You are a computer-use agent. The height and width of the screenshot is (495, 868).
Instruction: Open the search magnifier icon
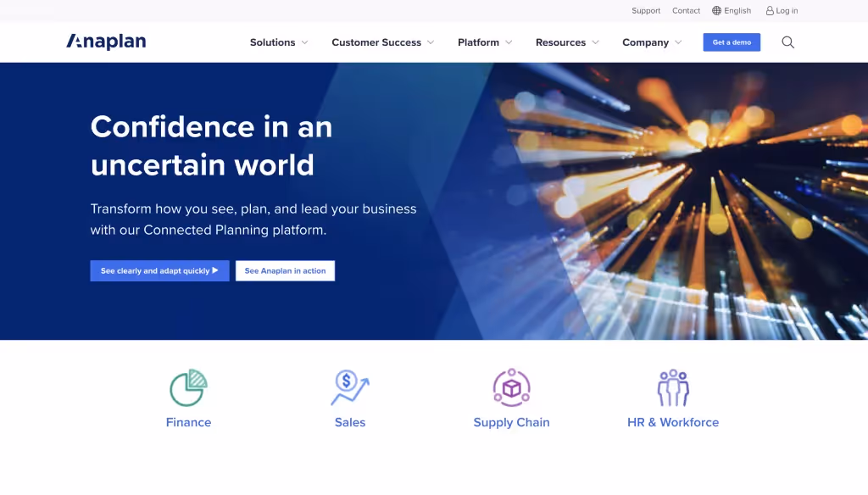coord(787,42)
